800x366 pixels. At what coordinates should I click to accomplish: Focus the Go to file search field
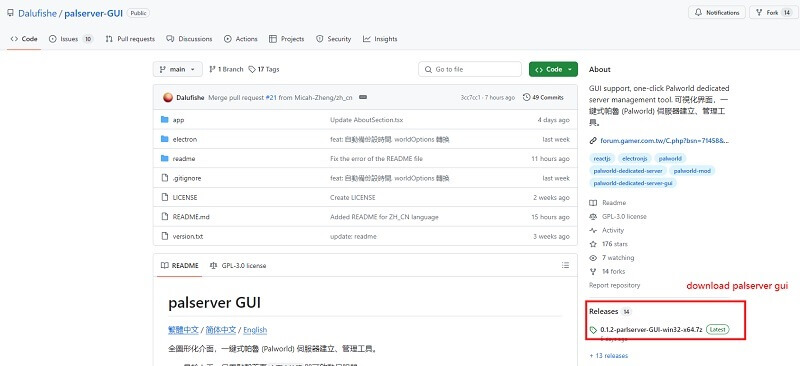[470, 69]
